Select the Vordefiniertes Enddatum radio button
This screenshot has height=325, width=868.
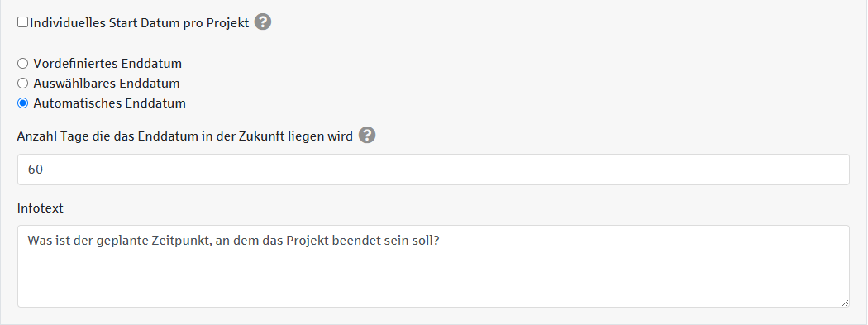tap(22, 64)
